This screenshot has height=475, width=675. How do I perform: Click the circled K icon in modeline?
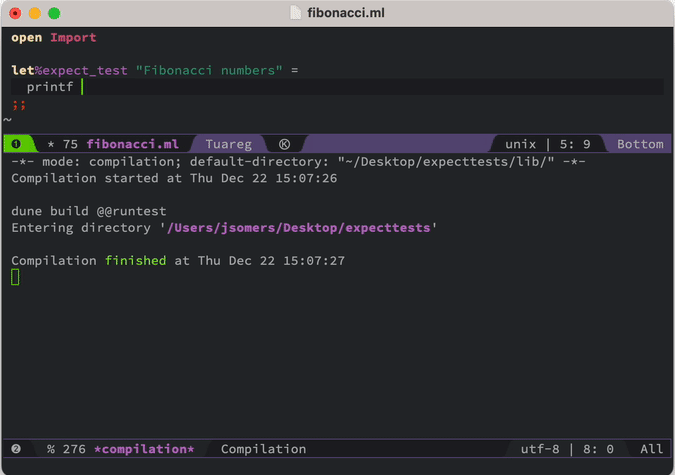pos(284,144)
